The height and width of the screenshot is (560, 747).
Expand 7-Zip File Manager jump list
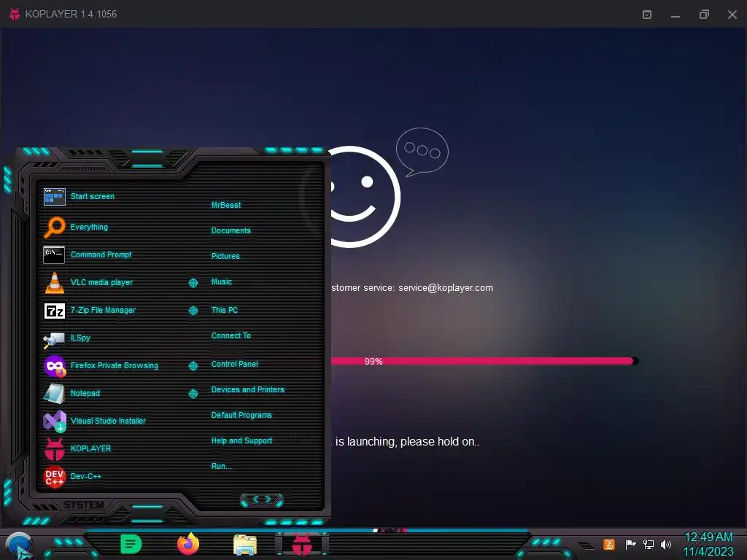[193, 311]
